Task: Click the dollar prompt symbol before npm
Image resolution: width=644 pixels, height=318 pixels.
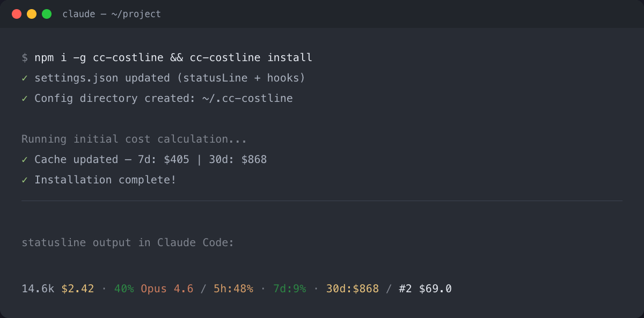Action: pos(25,57)
